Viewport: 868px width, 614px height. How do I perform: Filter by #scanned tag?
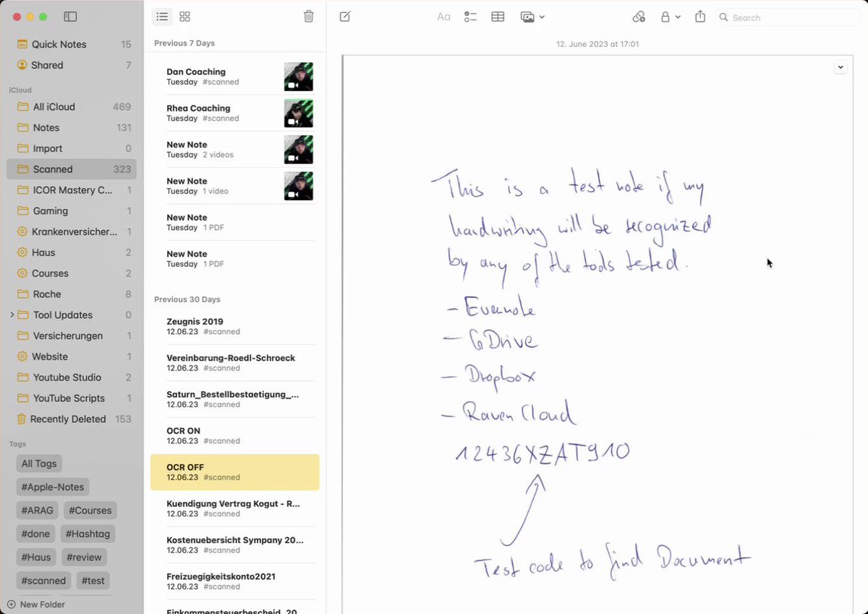click(43, 580)
